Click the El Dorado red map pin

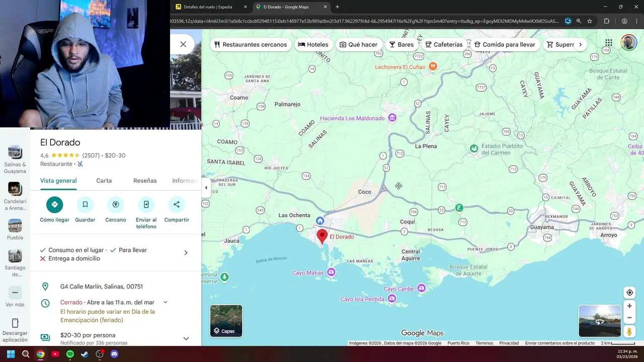point(322,236)
